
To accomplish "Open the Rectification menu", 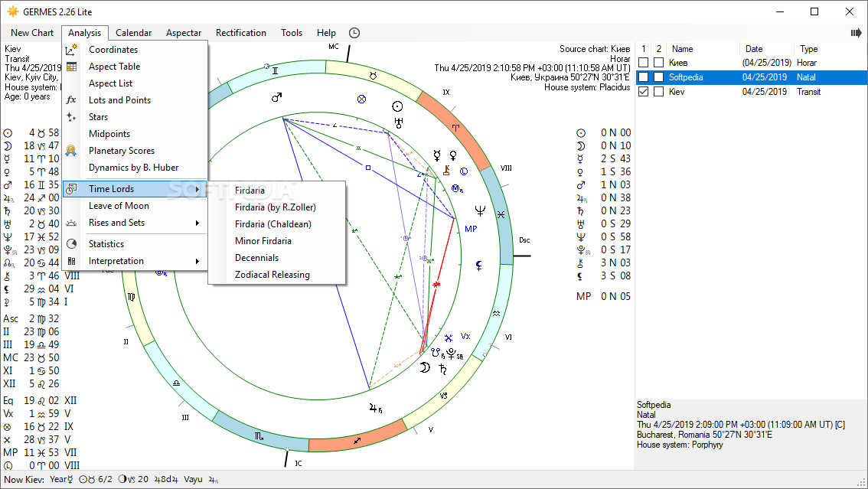I will (x=241, y=33).
